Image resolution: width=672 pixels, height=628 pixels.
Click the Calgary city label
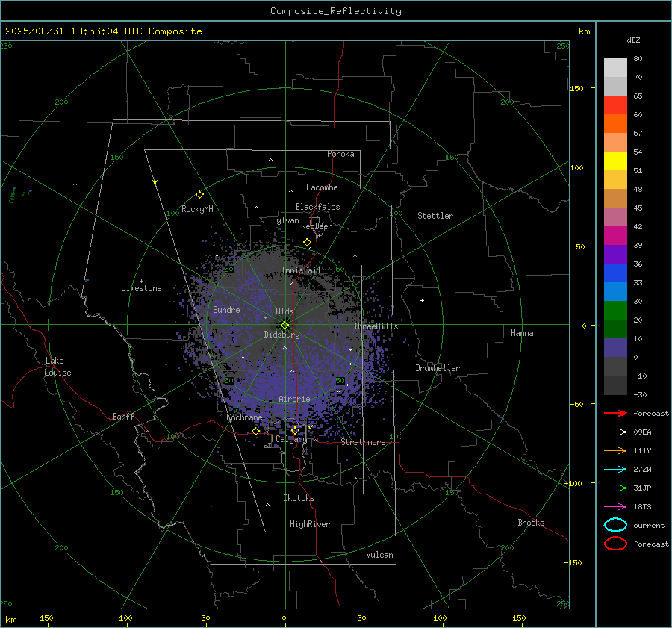[291, 439]
